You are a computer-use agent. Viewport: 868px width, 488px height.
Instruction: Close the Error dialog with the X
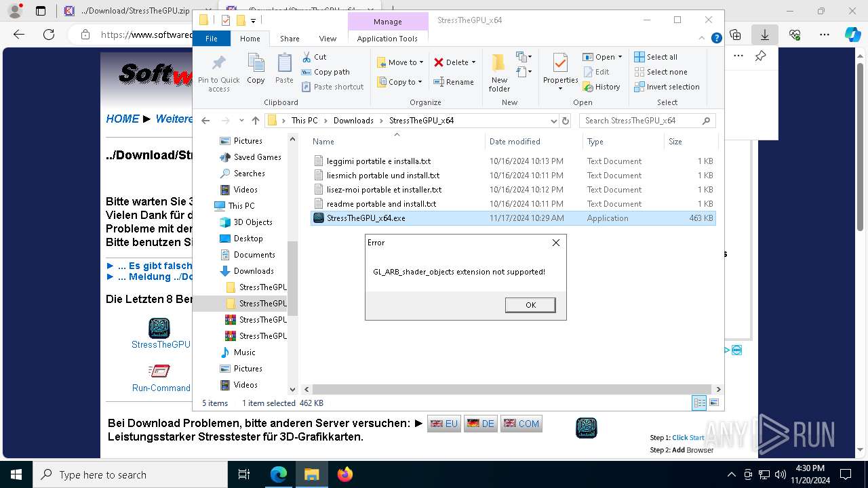[x=556, y=243]
